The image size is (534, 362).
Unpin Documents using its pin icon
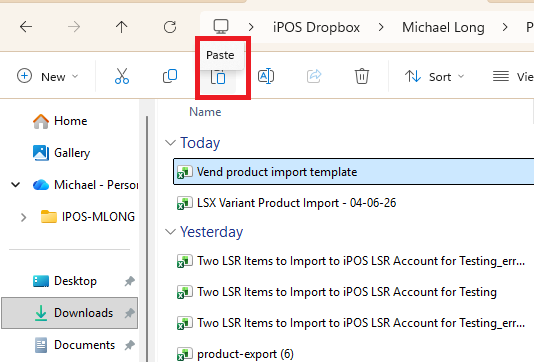click(x=129, y=345)
